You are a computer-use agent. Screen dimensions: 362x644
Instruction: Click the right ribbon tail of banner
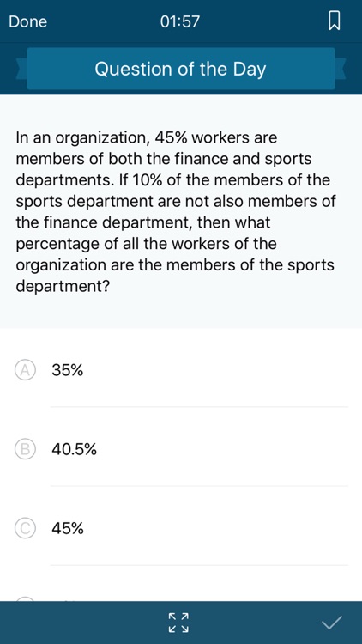pos(341,69)
